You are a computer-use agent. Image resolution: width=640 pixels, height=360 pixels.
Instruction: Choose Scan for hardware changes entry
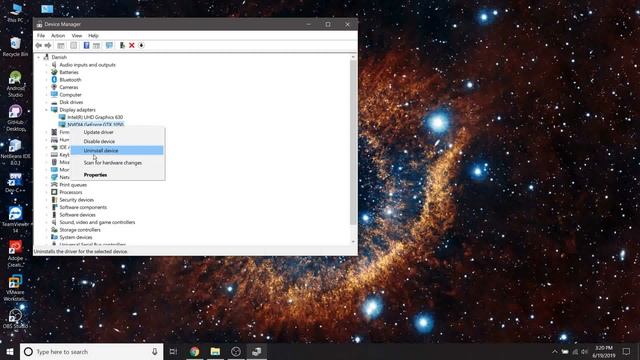(x=117, y=162)
